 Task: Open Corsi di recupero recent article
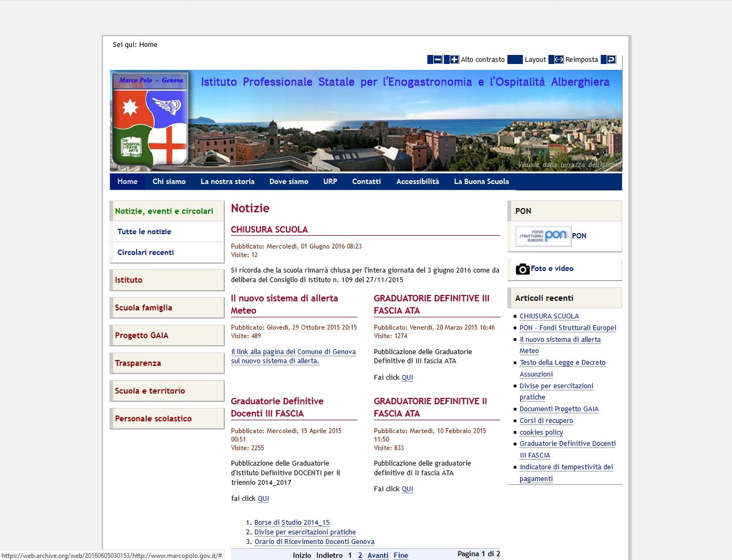tap(546, 420)
